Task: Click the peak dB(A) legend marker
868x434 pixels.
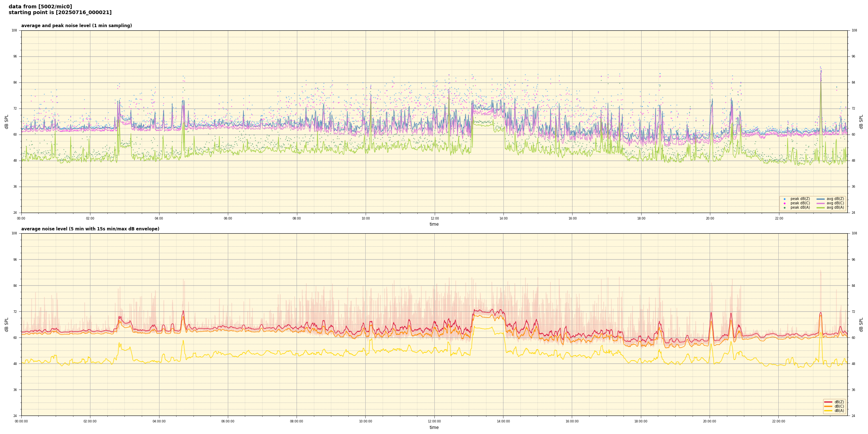Action: tap(784, 208)
